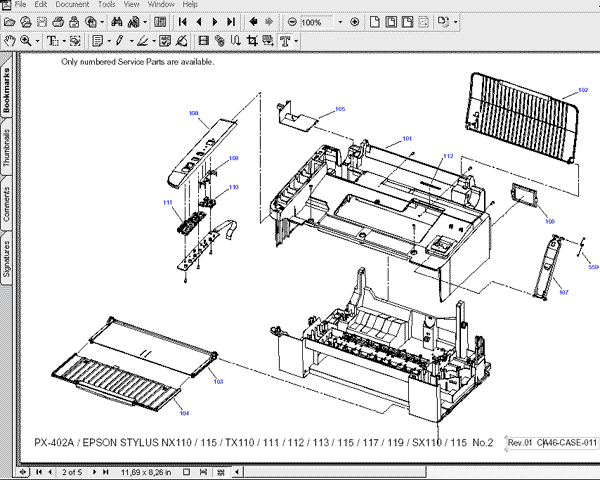Switch to Fit in Window view

[x=391, y=22]
